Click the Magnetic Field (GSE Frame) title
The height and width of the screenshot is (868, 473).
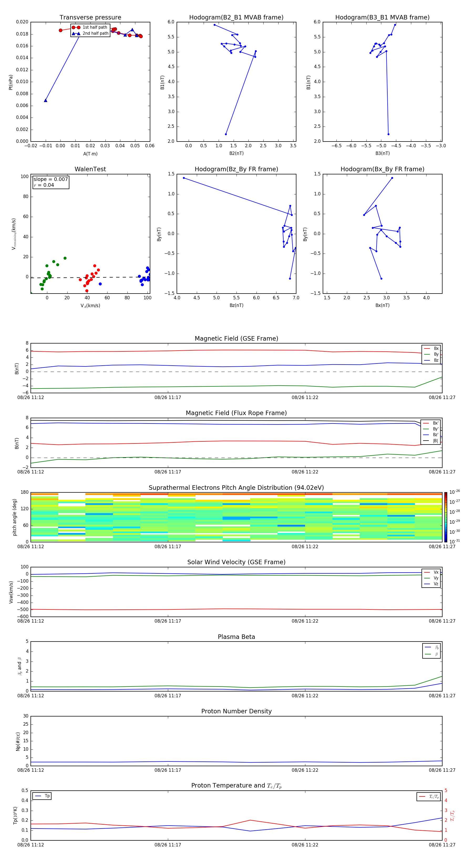click(x=236, y=339)
